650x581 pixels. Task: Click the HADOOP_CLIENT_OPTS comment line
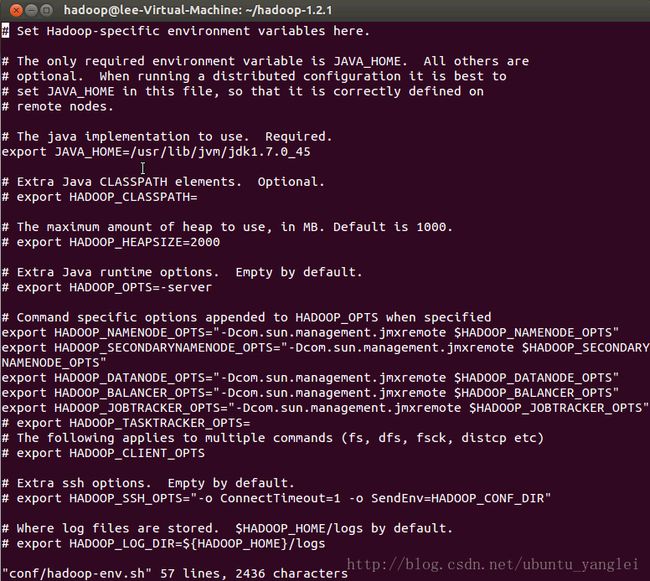coord(103,453)
